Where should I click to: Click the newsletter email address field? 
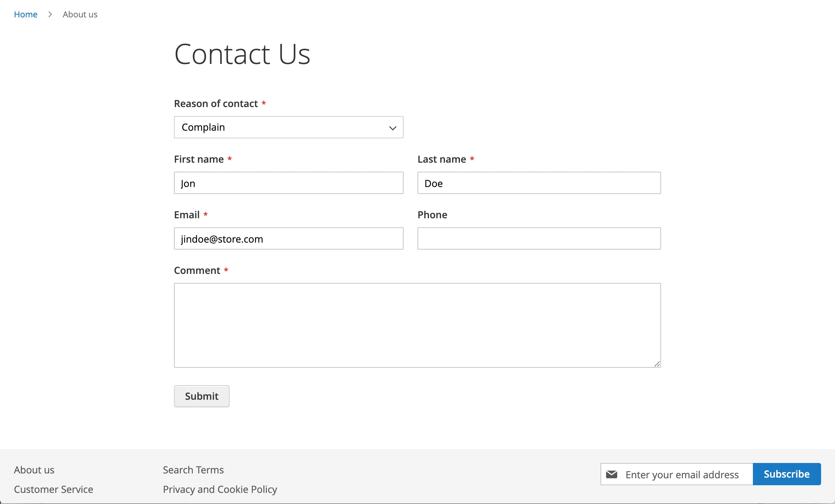682,474
